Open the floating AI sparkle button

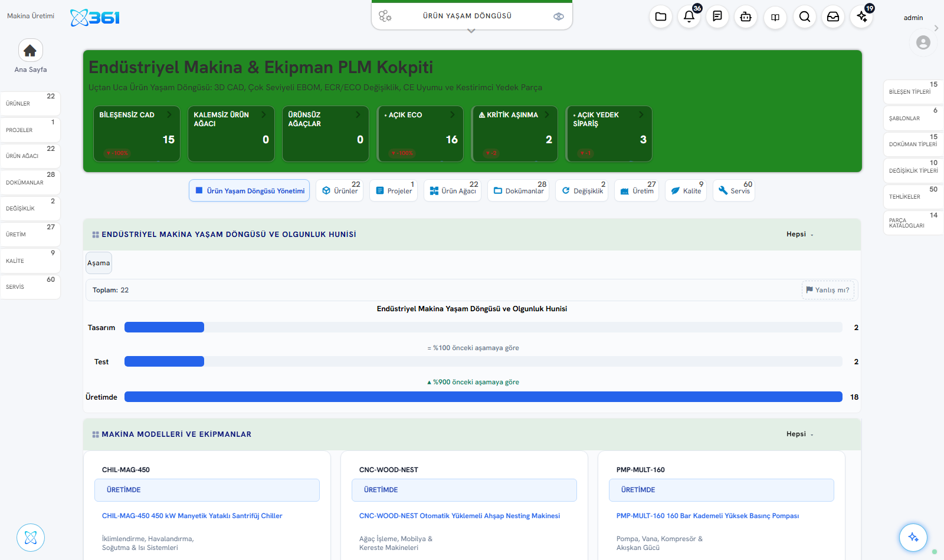[913, 537]
